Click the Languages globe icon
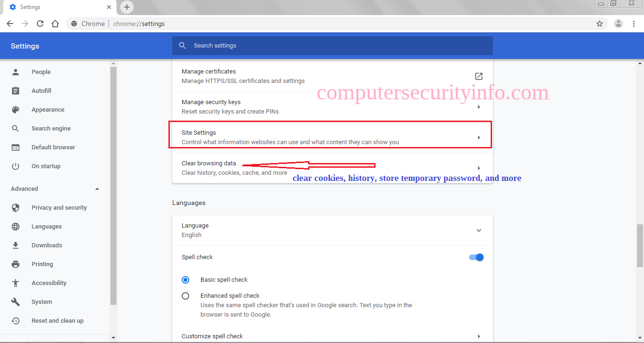This screenshot has width=644, height=343. click(16, 227)
